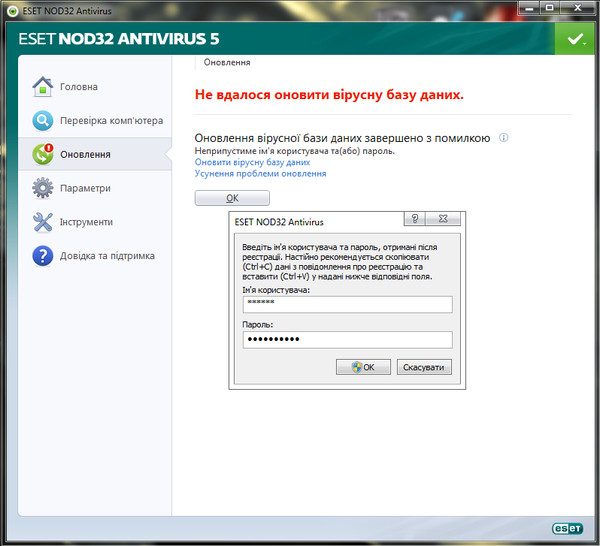Click the Ім'я користувача input field
Image resolution: width=600 pixels, height=546 pixels.
coord(347,305)
